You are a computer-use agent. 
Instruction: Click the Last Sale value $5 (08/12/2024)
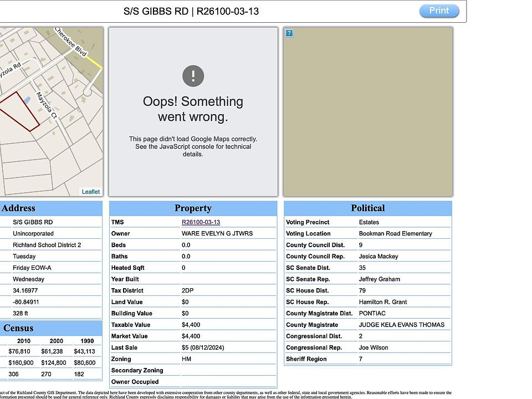[x=203, y=348]
